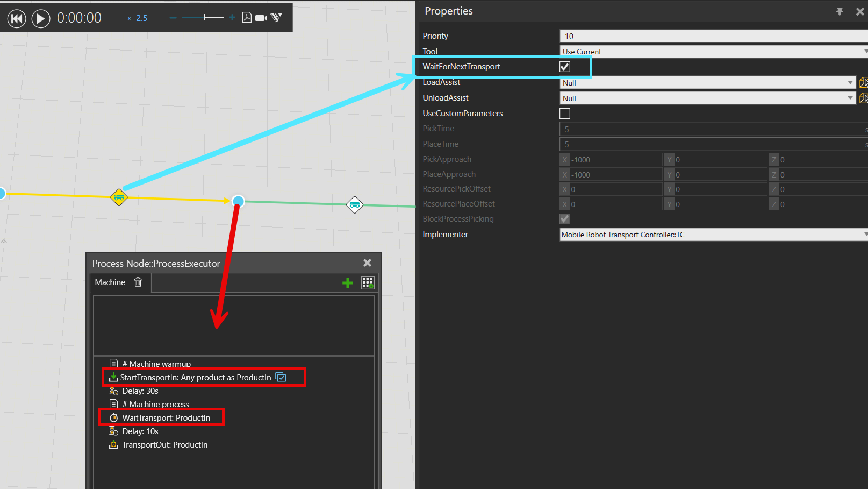
Task: Delete the Machine process with trash icon
Action: pyautogui.click(x=138, y=282)
